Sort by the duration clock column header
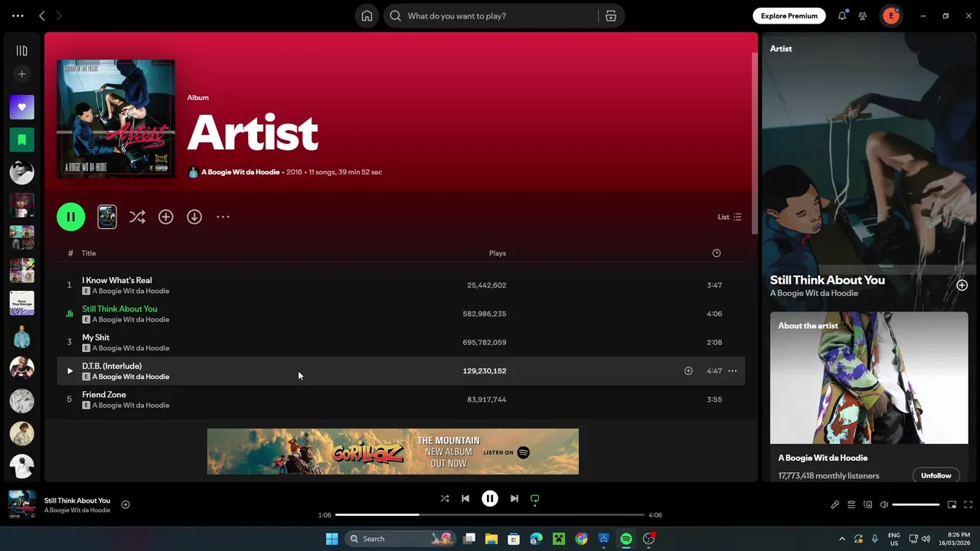 (716, 253)
